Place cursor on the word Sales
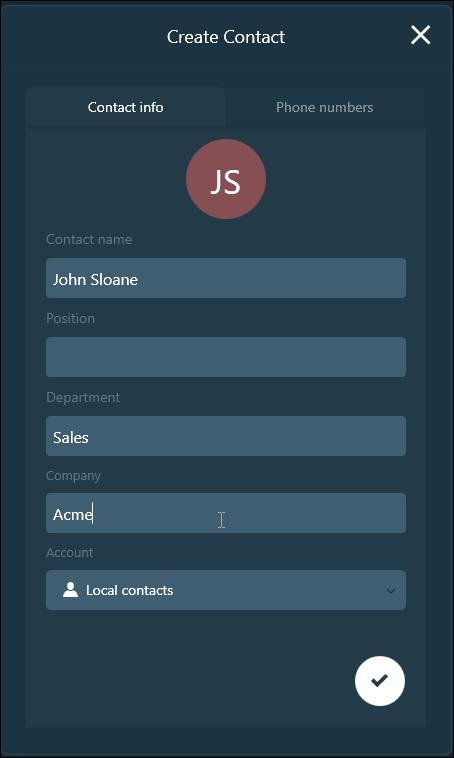The height and width of the screenshot is (758, 454). 71,437
